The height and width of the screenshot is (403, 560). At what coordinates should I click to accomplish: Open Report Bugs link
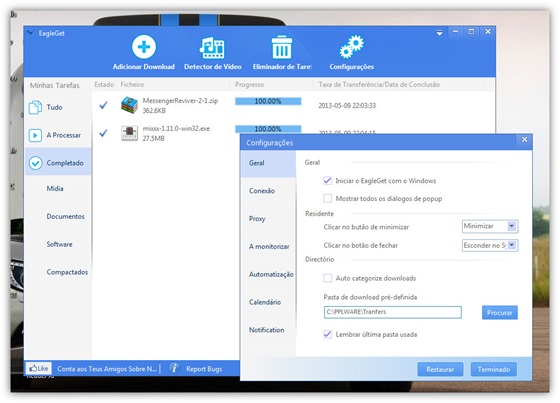pyautogui.click(x=204, y=369)
